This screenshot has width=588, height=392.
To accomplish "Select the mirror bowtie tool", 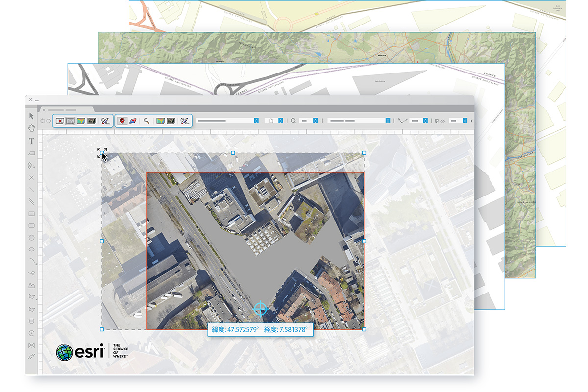I will (x=32, y=345).
